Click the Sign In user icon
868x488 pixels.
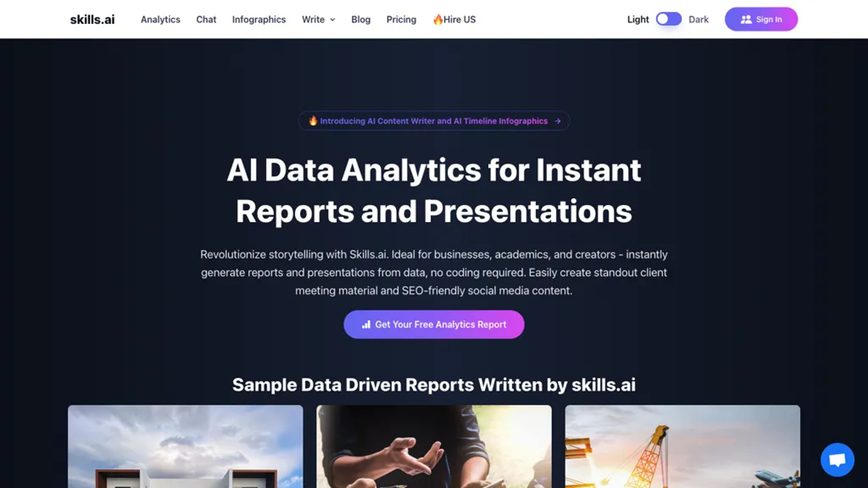(746, 19)
